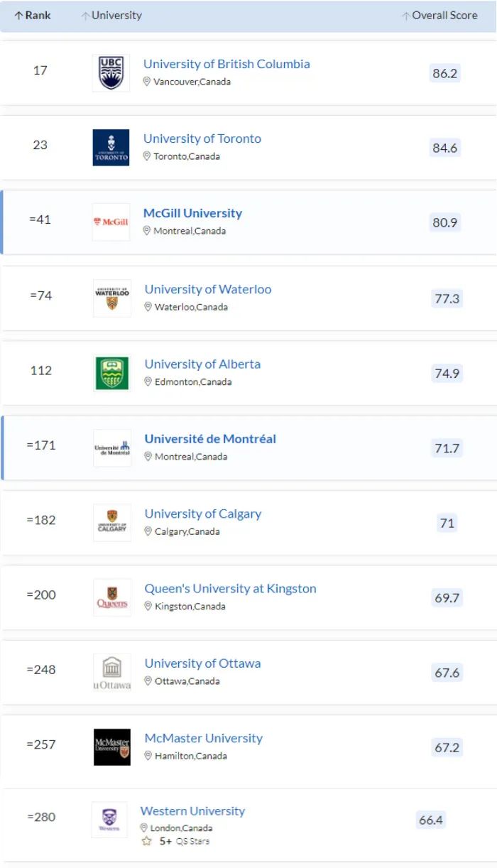The width and height of the screenshot is (497, 868).
Task: Sort by the University column header
Action: (x=111, y=15)
